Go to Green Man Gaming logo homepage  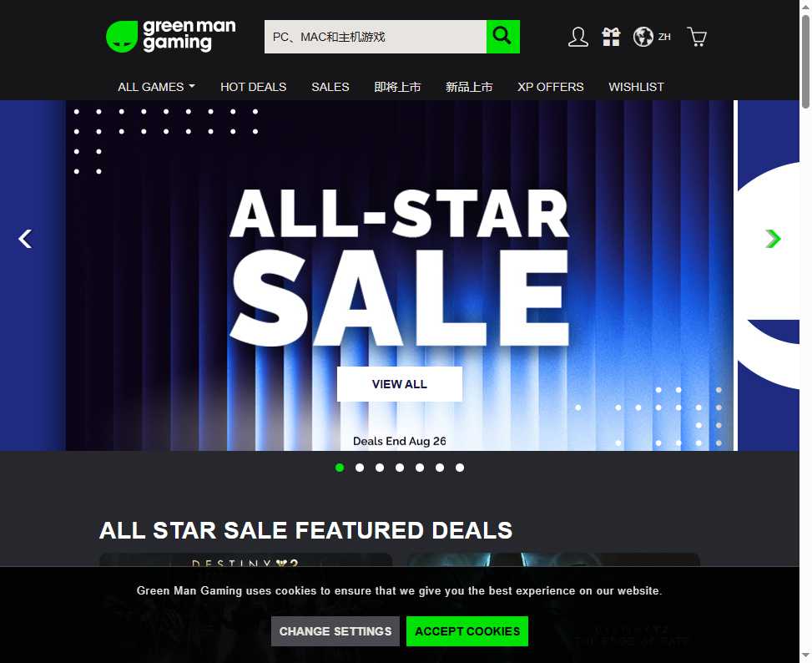click(171, 37)
